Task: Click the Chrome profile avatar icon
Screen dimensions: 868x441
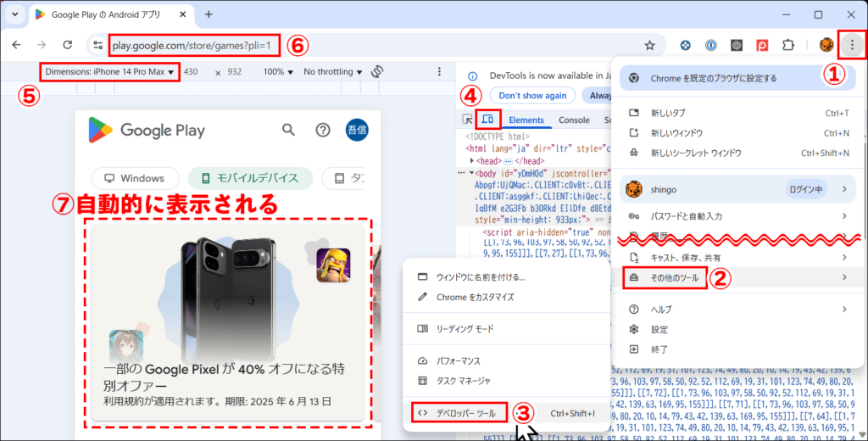Action: (x=826, y=46)
